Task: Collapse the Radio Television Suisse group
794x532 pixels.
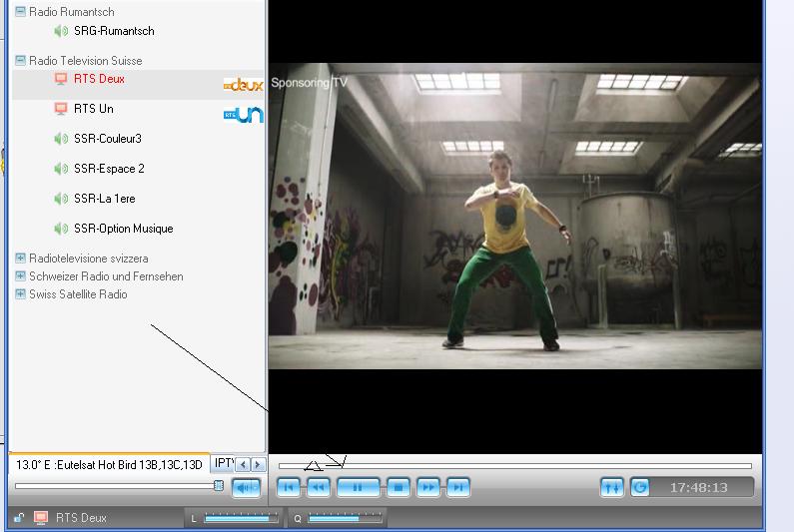Action: (20, 61)
